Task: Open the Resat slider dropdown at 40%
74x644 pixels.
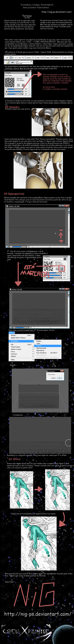Action: point(54,57)
